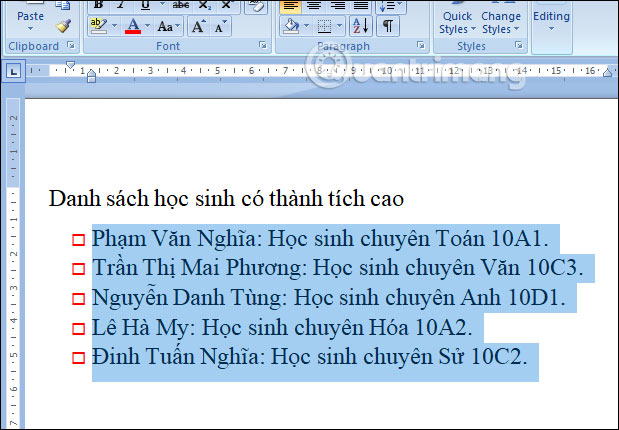
Task: Click the first line indent marker
Action: (x=70, y=64)
